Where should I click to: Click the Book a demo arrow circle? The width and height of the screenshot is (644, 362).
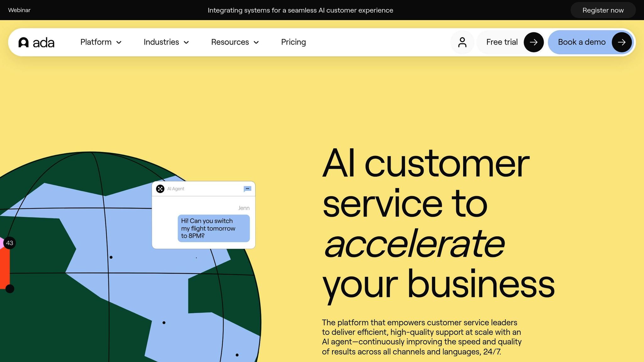coord(621,42)
